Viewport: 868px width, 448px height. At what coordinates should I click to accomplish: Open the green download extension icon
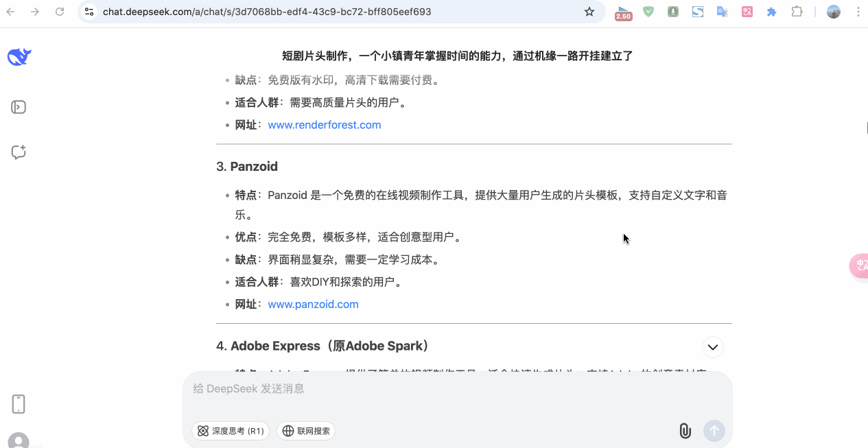point(673,12)
